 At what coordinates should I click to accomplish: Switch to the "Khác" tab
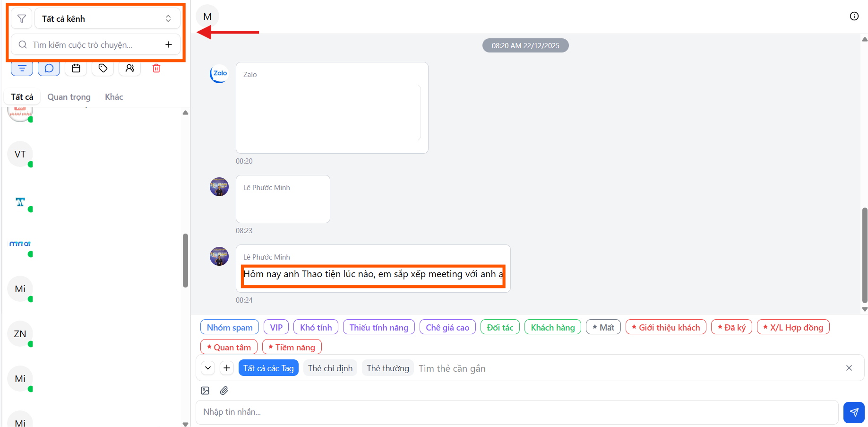[x=114, y=97]
